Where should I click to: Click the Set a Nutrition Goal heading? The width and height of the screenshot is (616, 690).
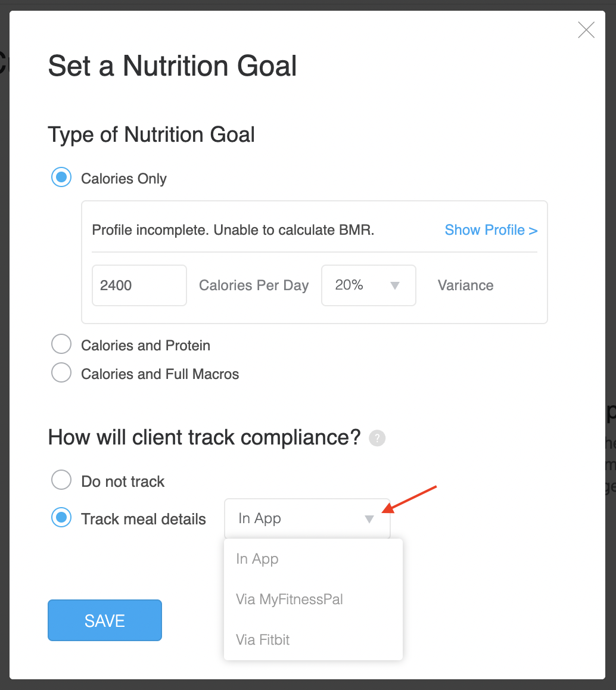[x=172, y=66]
